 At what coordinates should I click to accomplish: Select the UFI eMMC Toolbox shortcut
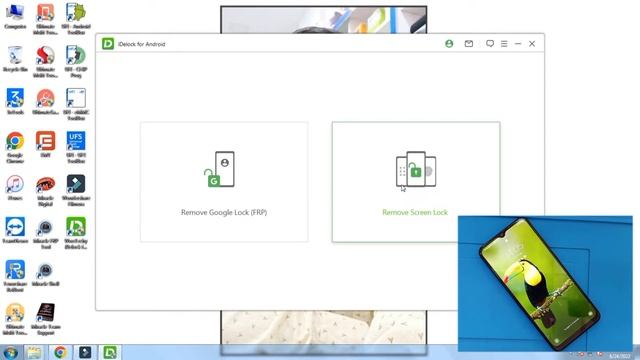tap(76, 104)
